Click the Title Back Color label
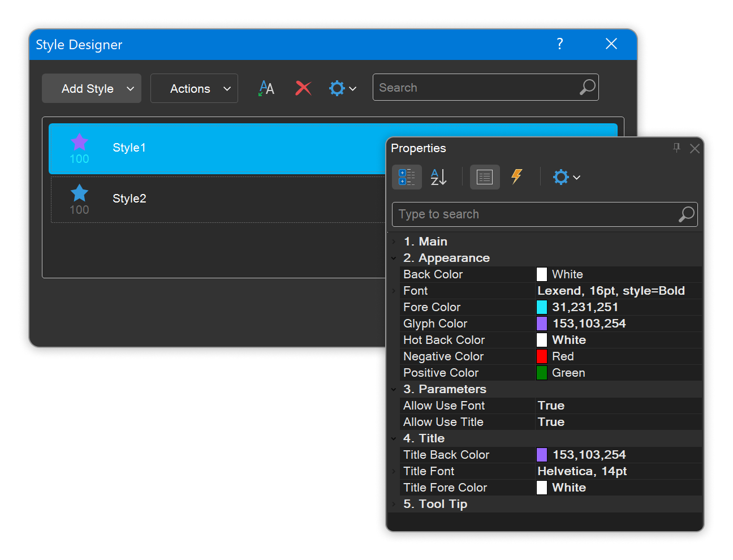Screen dimensions: 733x560 point(446,455)
